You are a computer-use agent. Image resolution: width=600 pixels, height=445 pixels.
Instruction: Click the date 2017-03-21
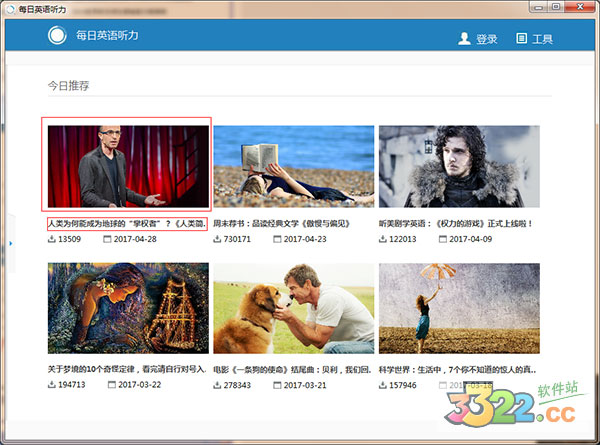click(x=305, y=385)
